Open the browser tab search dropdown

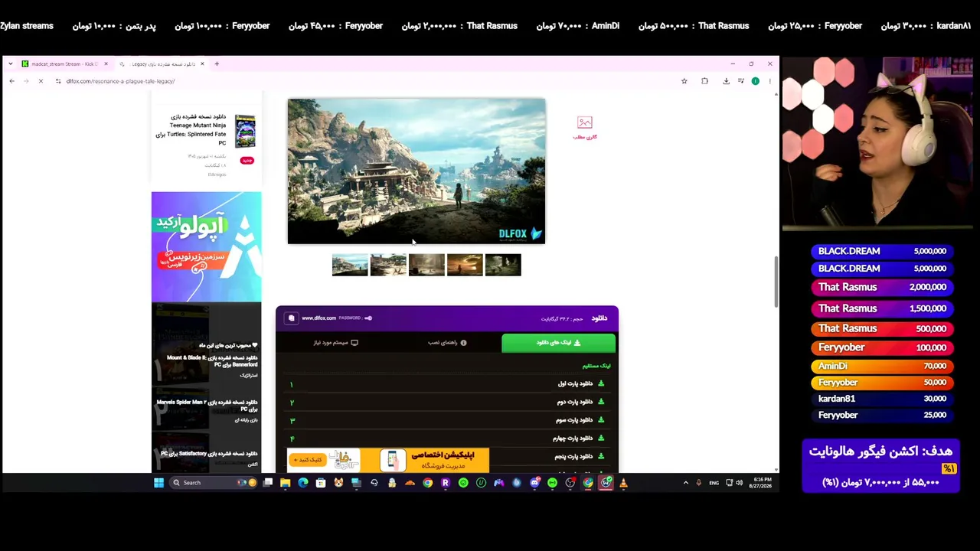point(10,64)
